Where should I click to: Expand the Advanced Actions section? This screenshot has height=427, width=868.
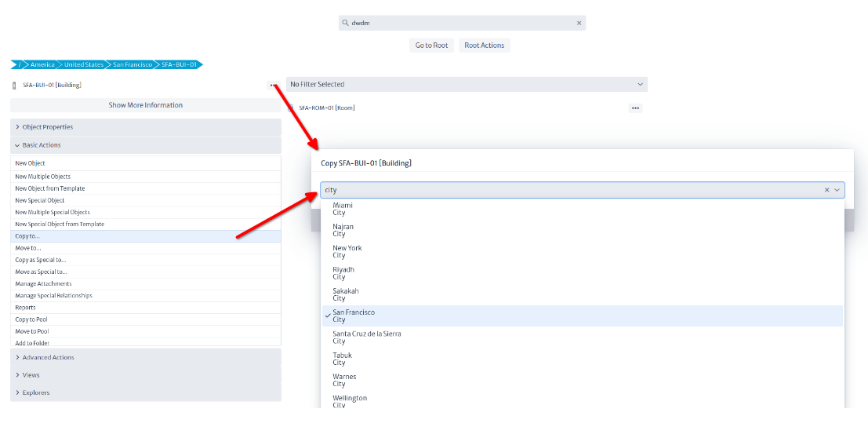pos(48,358)
